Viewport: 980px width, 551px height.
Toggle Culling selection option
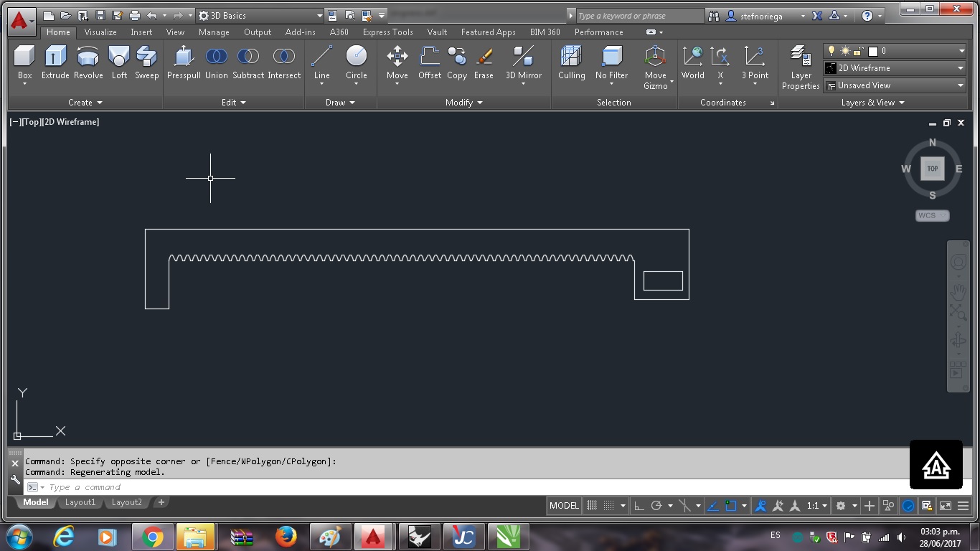tap(572, 63)
